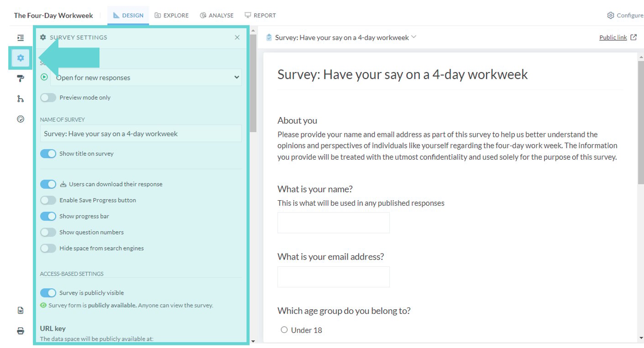Expand the survey title chevron in header
Screen dimensions: 644x348
414,37
